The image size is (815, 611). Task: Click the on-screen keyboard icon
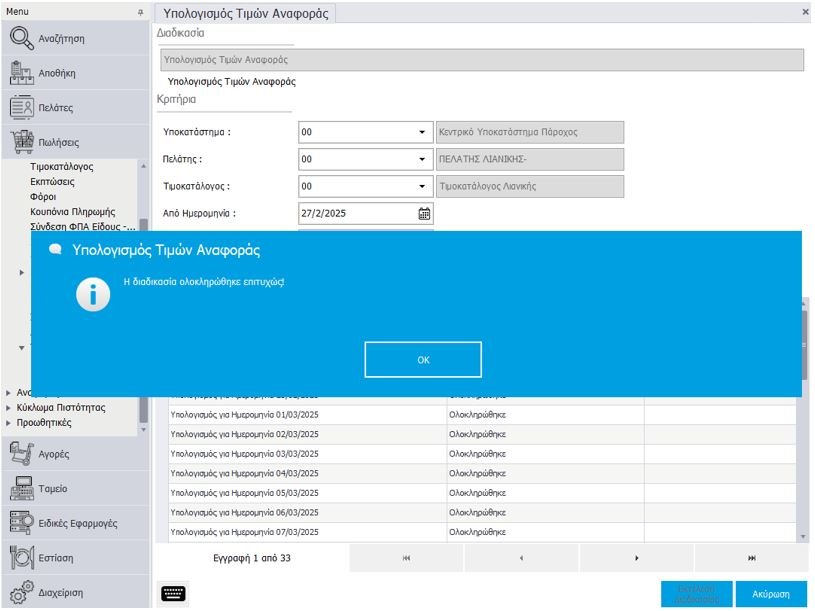click(173, 593)
